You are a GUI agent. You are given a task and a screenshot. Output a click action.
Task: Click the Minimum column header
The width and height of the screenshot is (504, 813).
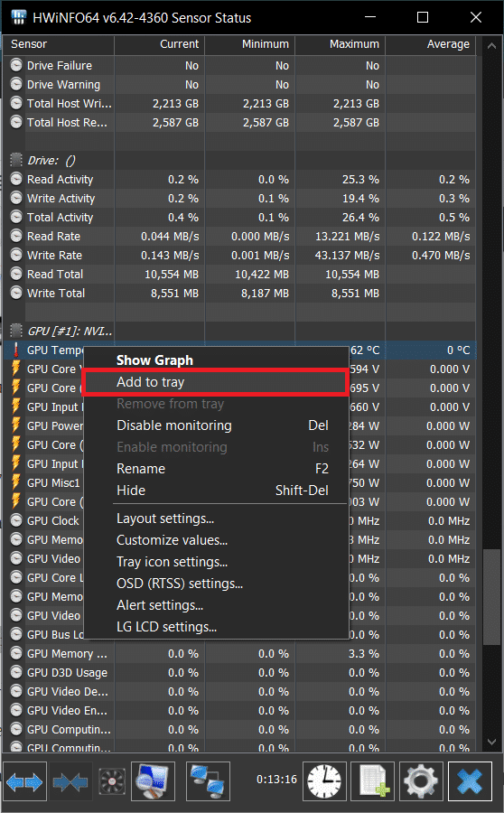(250, 44)
